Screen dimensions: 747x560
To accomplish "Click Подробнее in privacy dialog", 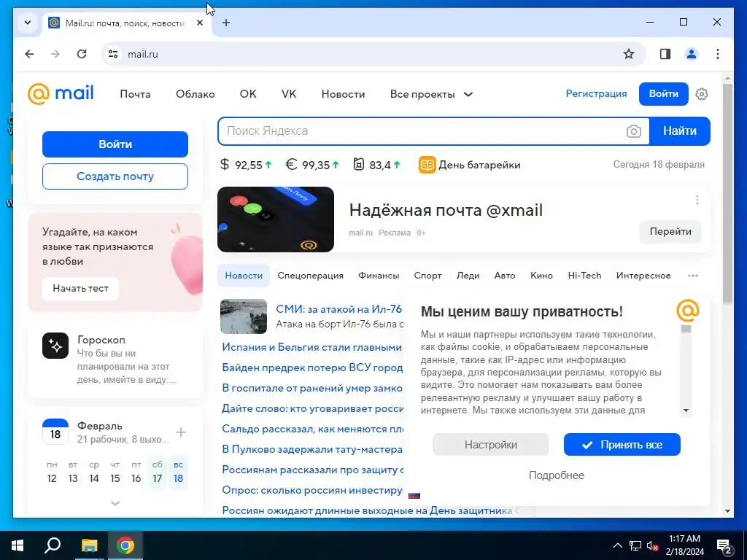I will pos(556,475).
